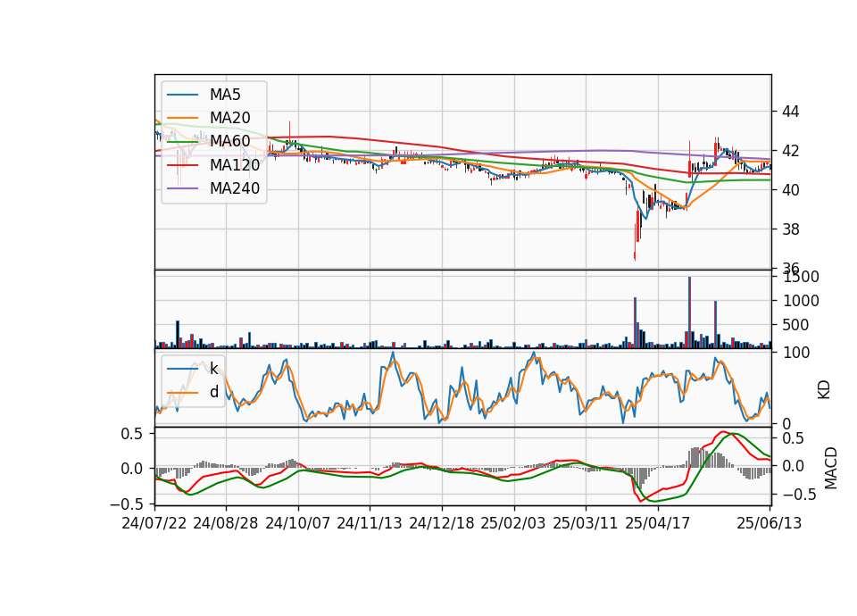This screenshot has width=857, height=616.
Task: Click the 24/08/28 date tick label
Action: tap(226, 523)
